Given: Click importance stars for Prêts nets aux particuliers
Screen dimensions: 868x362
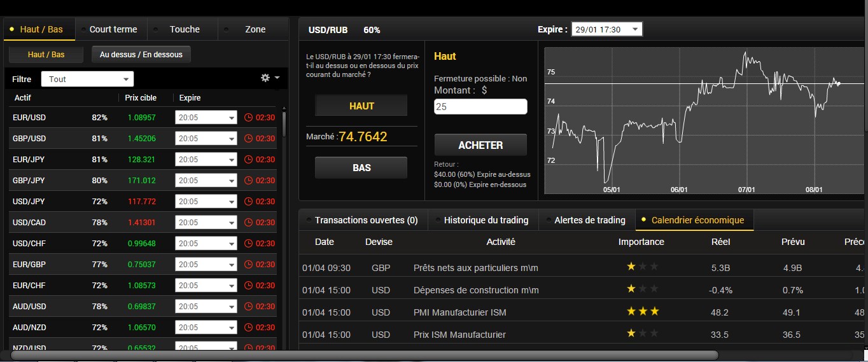Looking at the screenshot, I should [x=643, y=267].
